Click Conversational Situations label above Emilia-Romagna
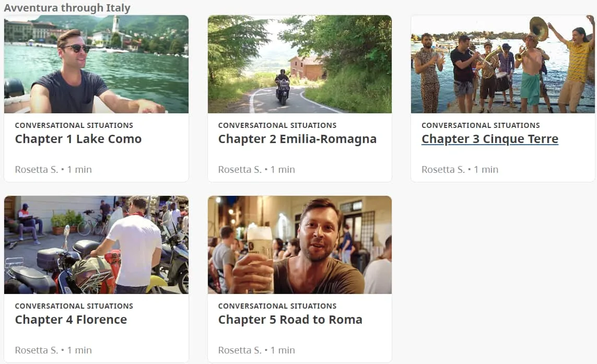This screenshot has width=597, height=364. tap(277, 125)
